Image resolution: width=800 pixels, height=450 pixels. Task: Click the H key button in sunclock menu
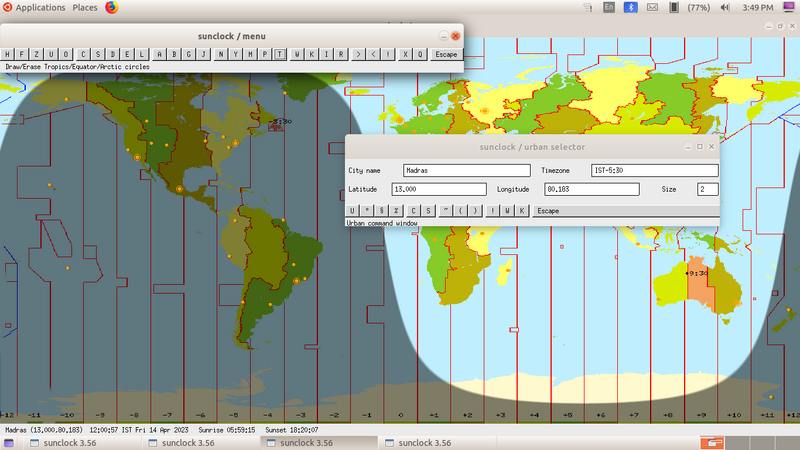[x=8, y=54]
